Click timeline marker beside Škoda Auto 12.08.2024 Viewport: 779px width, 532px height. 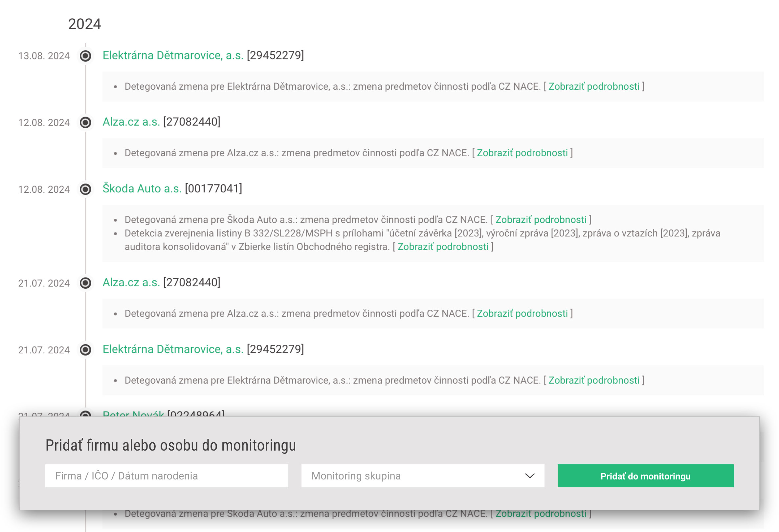[85, 189]
